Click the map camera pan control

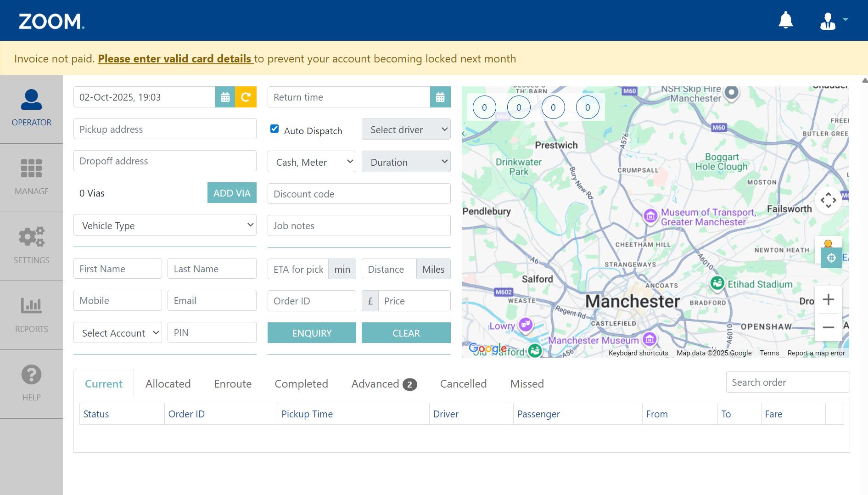coord(829,200)
